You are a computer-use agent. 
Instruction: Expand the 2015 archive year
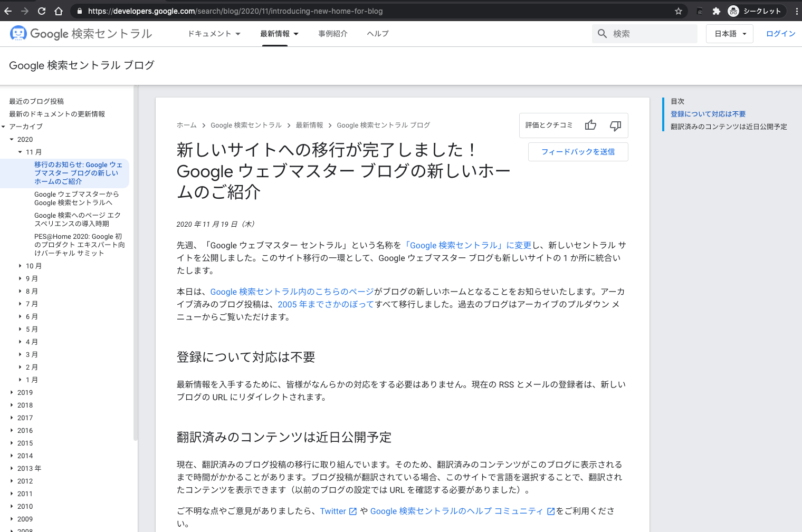pyautogui.click(x=12, y=443)
